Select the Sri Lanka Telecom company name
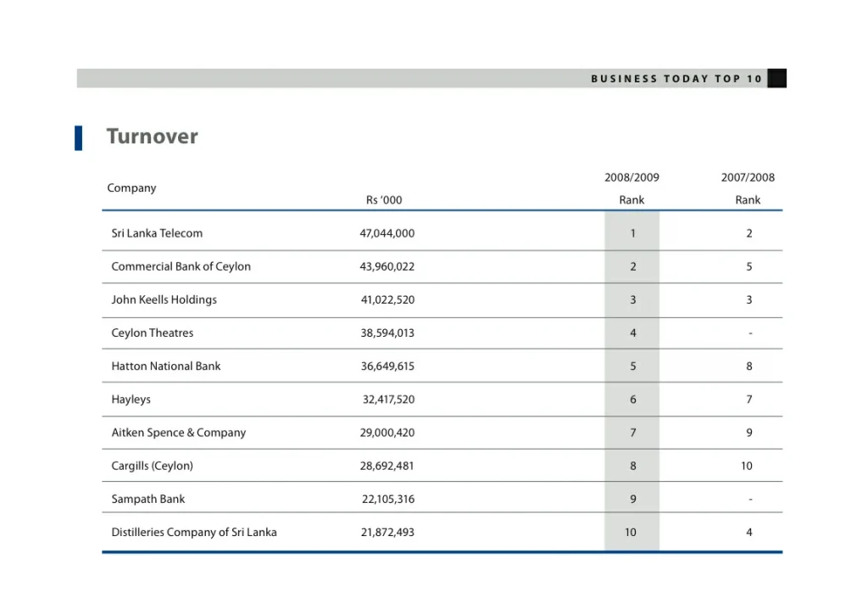868x598 pixels. [x=157, y=233]
